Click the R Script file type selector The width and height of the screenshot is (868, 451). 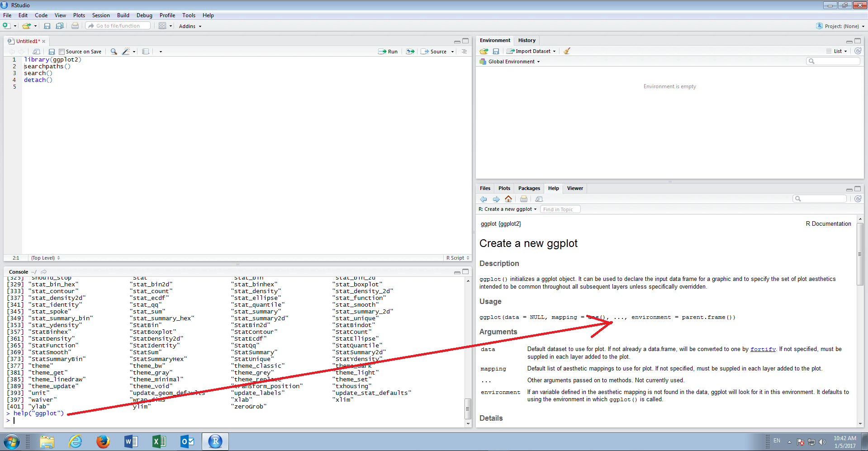pos(458,258)
